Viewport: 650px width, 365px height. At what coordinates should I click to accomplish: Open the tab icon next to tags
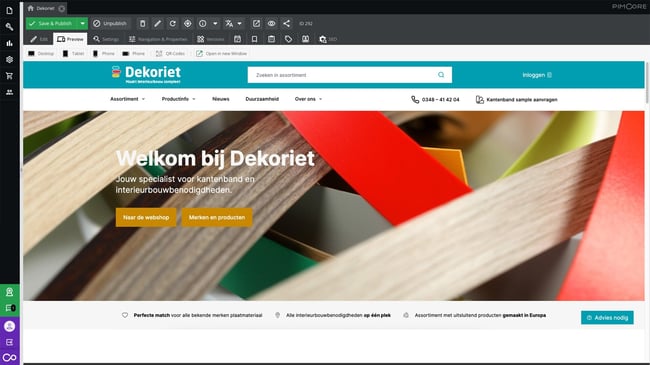coord(306,39)
